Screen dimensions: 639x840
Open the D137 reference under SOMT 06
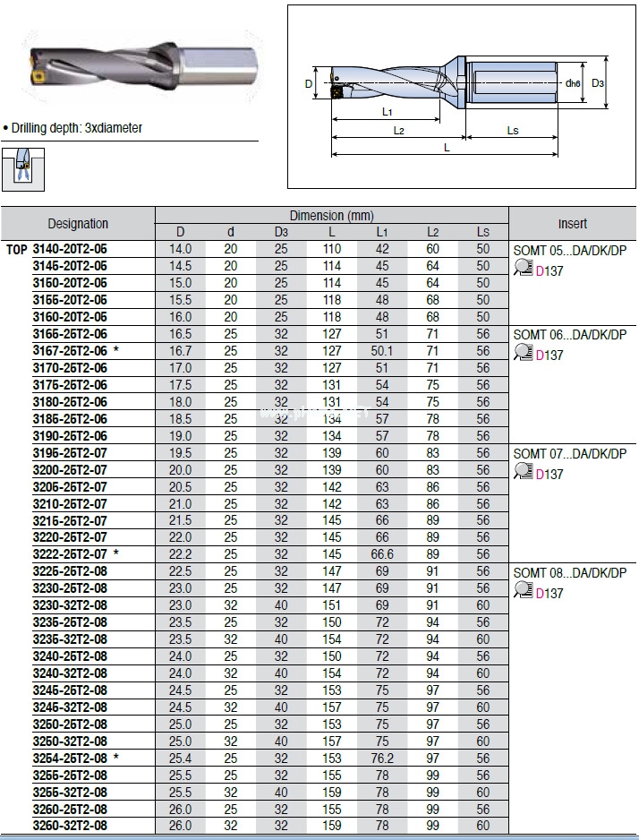pyautogui.click(x=550, y=355)
